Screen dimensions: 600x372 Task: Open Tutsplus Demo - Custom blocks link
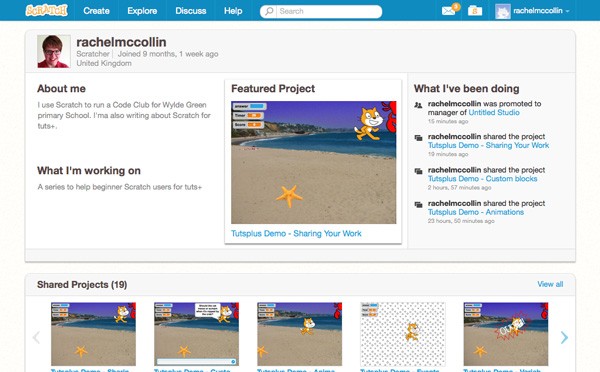(483, 179)
